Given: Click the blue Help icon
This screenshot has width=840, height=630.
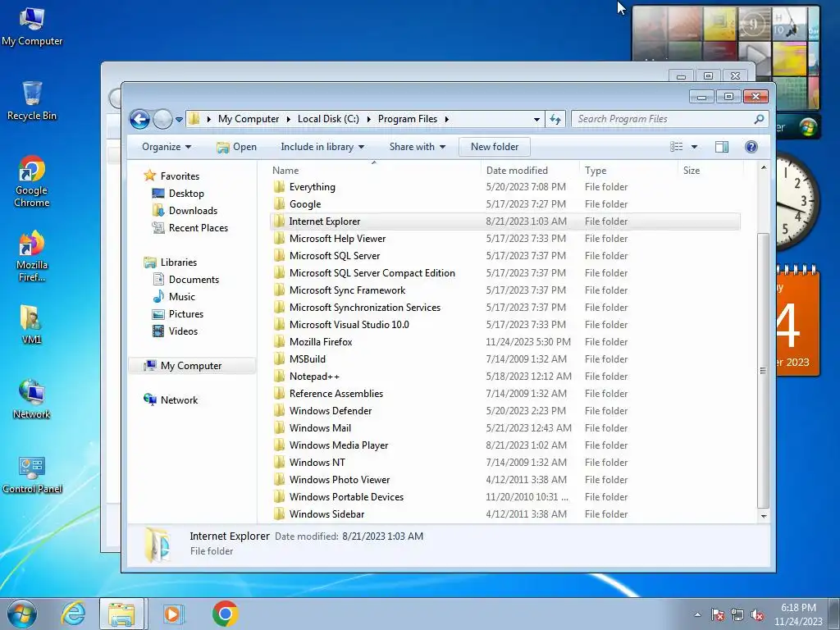Looking at the screenshot, I should (751, 147).
